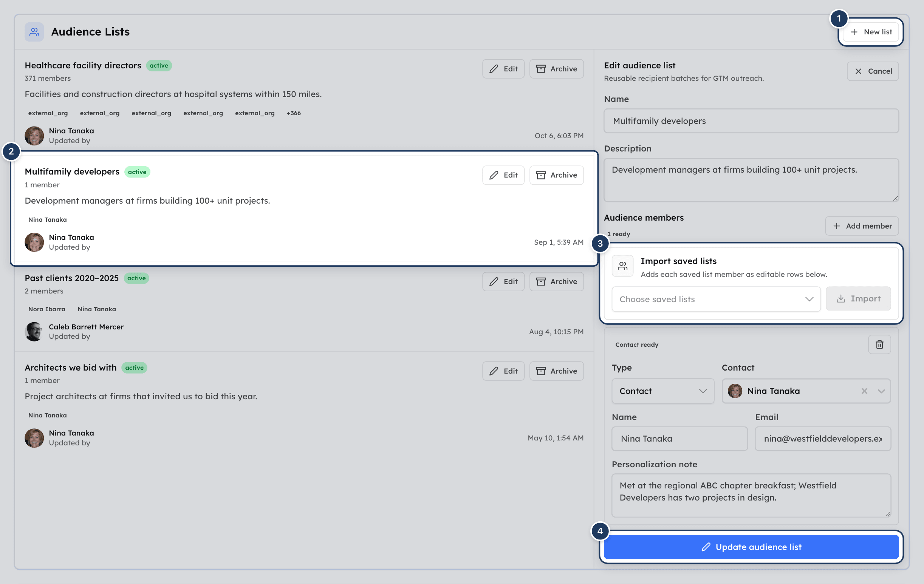Archive the Multifamily developers list
The width and height of the screenshot is (924, 584).
556,175
